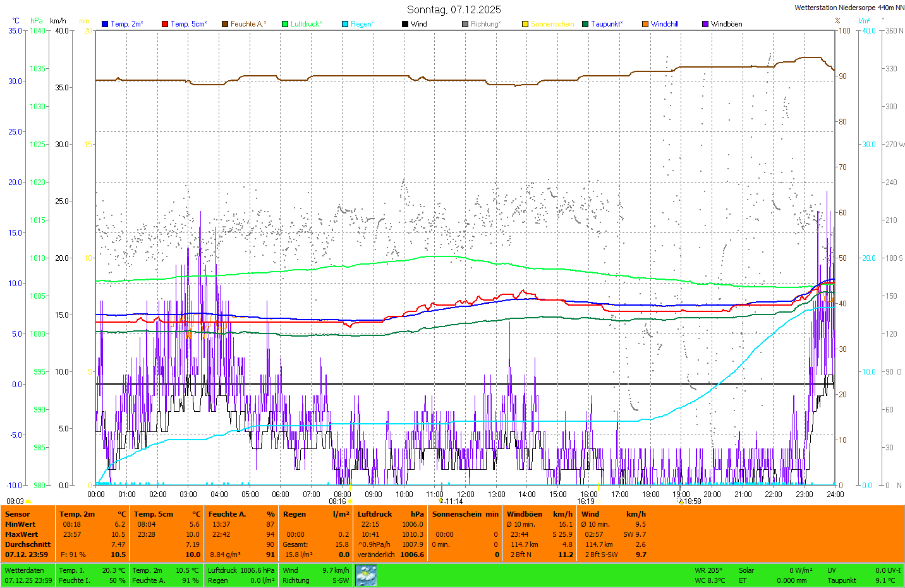Click the cyan Regen legend square

click(345, 24)
